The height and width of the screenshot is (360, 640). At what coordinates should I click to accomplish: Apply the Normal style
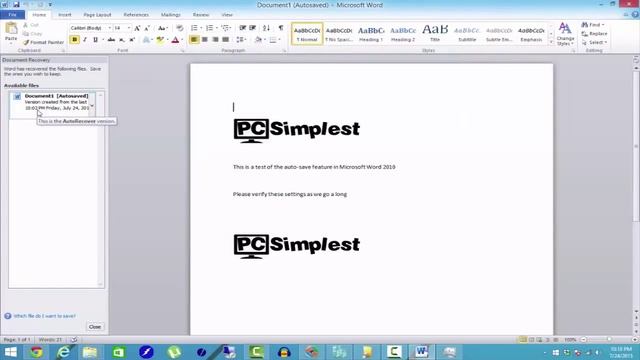tap(307, 34)
